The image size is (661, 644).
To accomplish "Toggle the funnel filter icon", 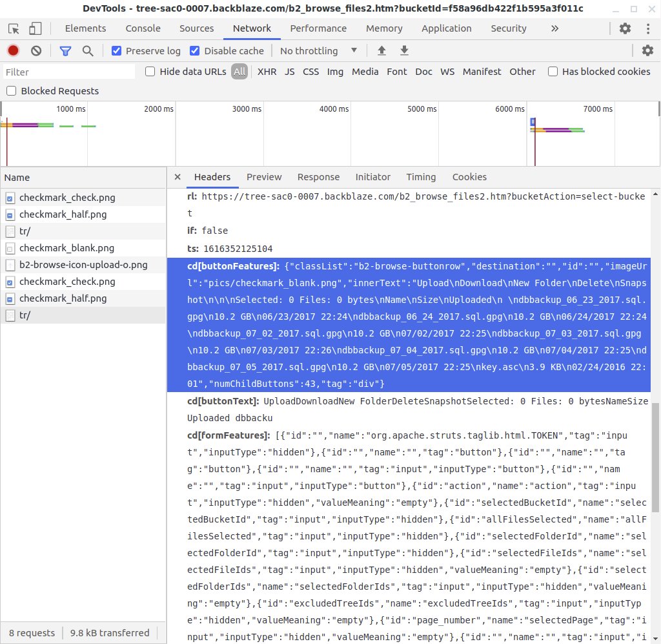I will point(65,51).
